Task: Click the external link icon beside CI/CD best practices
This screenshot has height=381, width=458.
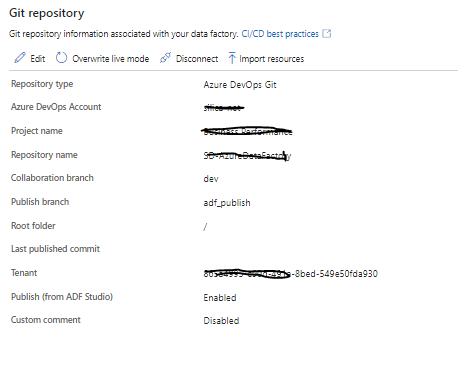Action: point(327,33)
